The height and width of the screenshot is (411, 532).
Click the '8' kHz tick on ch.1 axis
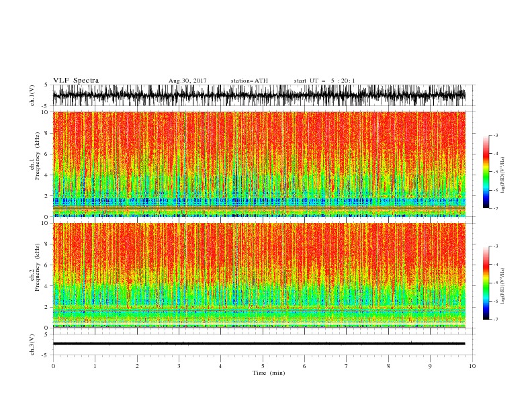tap(47, 133)
